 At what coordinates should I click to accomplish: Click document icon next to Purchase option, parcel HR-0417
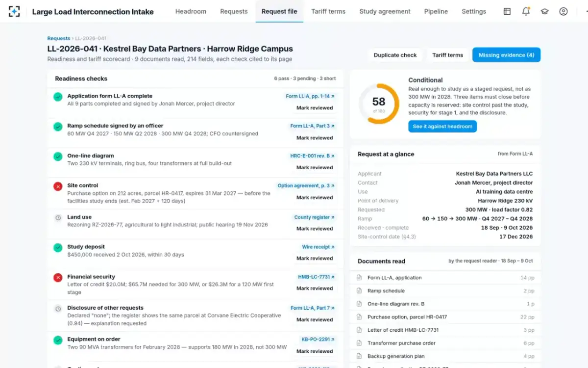pyautogui.click(x=359, y=317)
